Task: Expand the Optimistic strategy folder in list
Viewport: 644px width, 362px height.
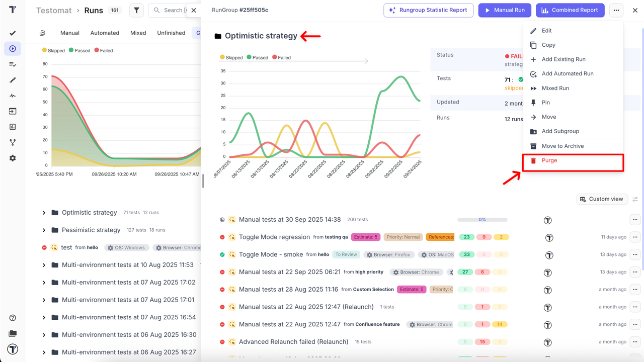Action: 44,213
